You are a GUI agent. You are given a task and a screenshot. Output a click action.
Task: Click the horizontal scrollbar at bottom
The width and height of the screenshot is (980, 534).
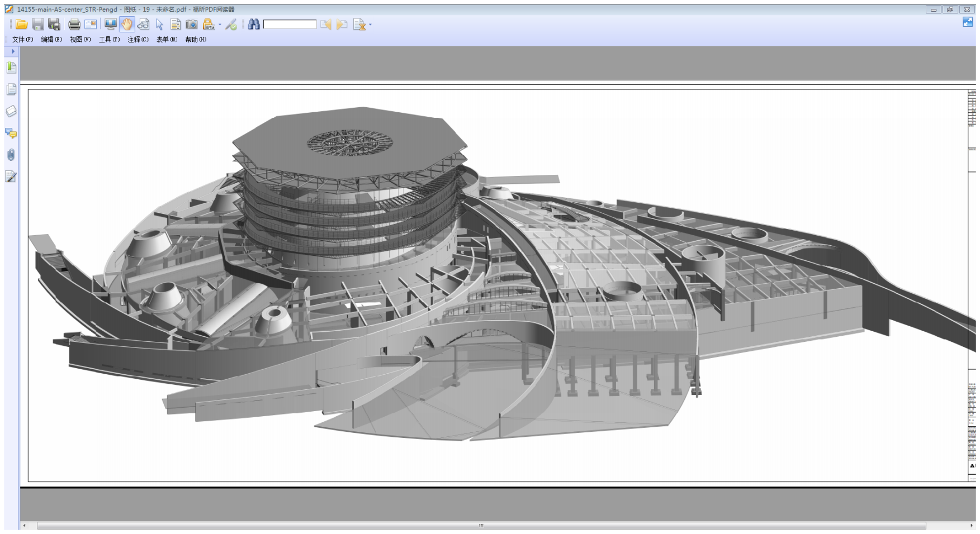coord(481,526)
